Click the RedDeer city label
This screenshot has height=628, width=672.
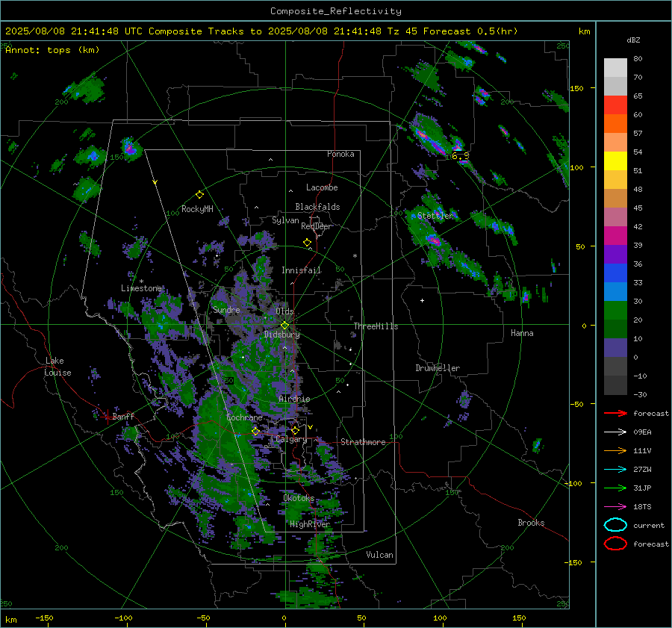317,226
